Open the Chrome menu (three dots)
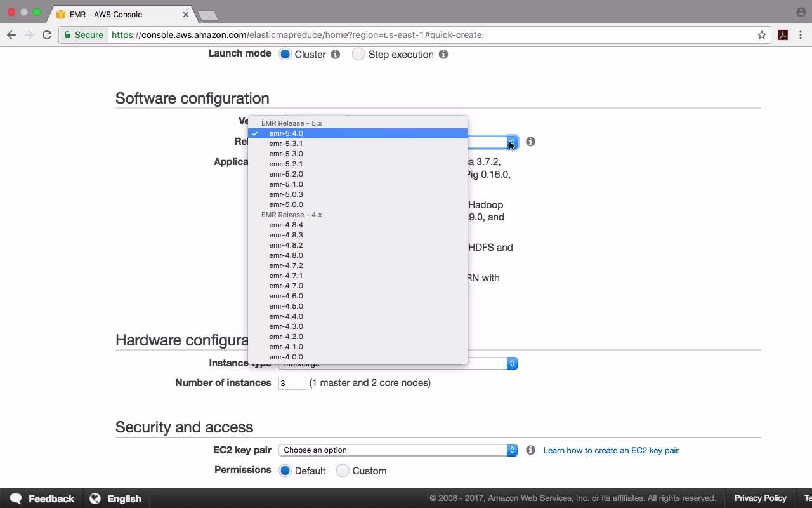 (x=802, y=35)
